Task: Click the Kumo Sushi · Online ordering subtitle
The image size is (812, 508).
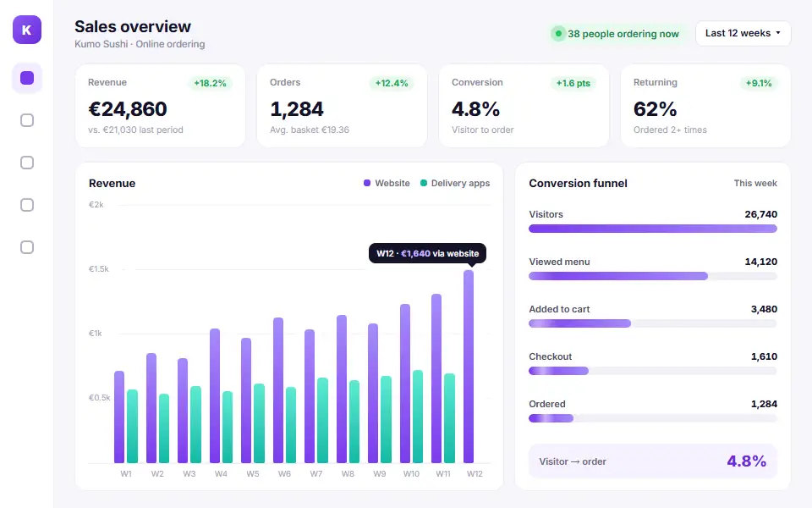Action: point(140,44)
